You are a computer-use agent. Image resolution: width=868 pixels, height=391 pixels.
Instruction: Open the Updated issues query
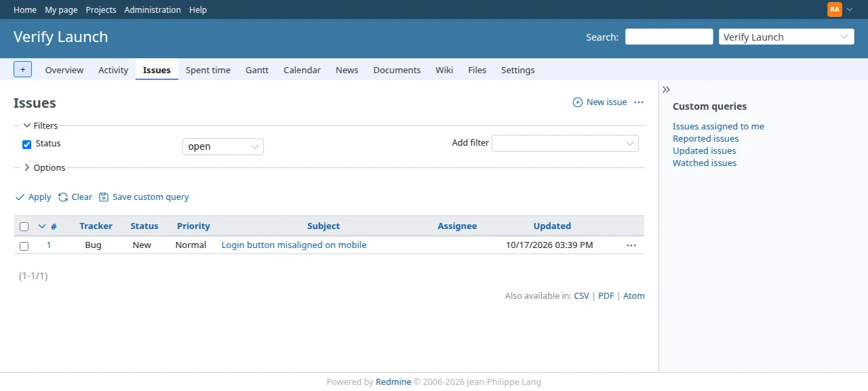click(704, 150)
